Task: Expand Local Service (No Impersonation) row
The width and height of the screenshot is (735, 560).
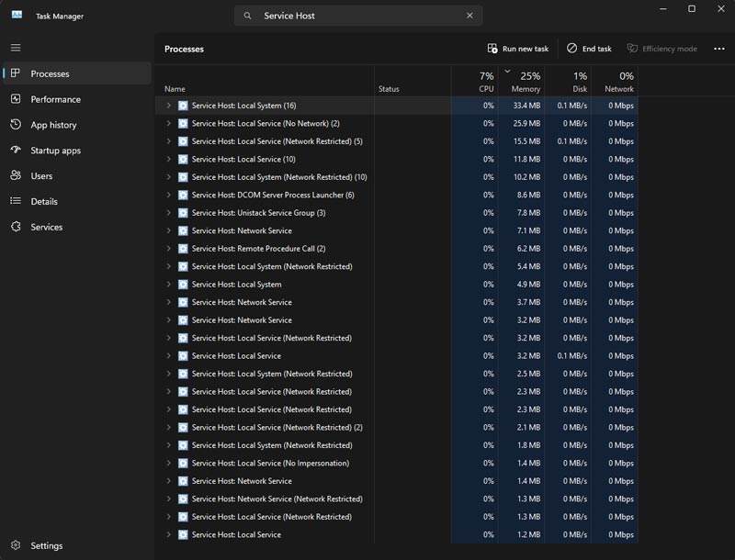Action: (168, 463)
